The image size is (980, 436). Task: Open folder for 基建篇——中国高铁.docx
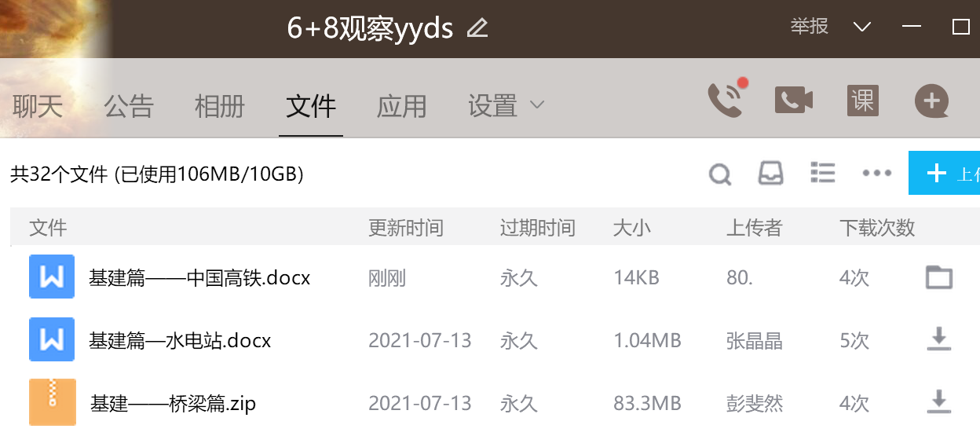[x=939, y=277]
